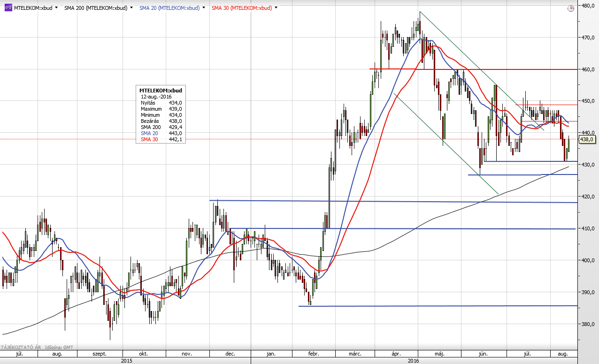The height and width of the screenshot is (364, 599).
Task: Open the delayed-data clock icon
Action: click(x=571, y=8)
